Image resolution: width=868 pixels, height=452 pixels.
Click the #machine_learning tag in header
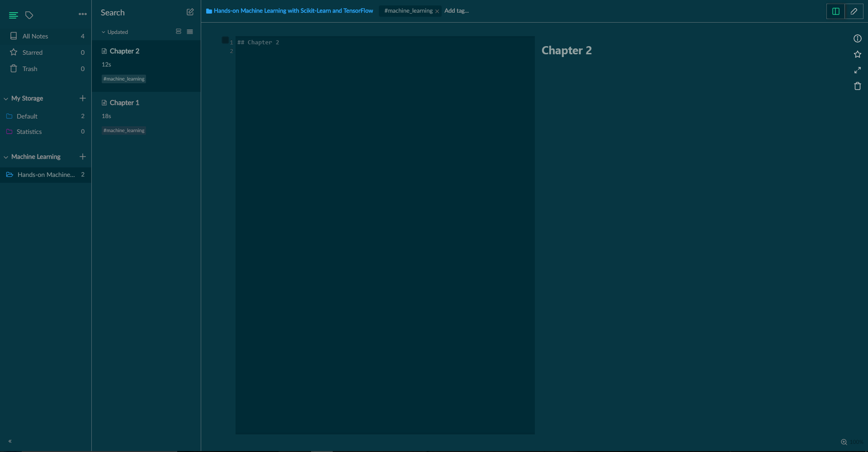pos(408,11)
